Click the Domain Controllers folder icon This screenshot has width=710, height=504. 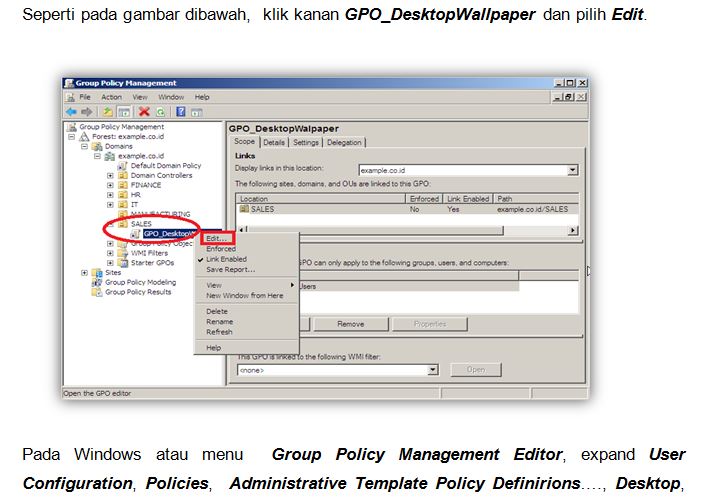pyautogui.click(x=123, y=175)
